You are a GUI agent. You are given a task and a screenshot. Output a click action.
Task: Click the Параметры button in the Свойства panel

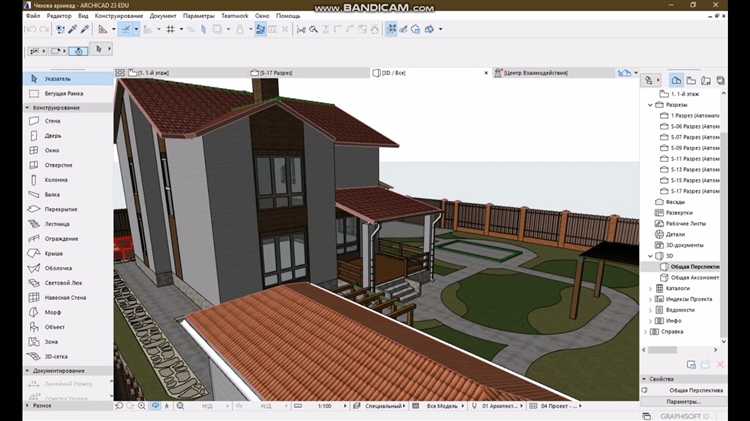[683, 401]
